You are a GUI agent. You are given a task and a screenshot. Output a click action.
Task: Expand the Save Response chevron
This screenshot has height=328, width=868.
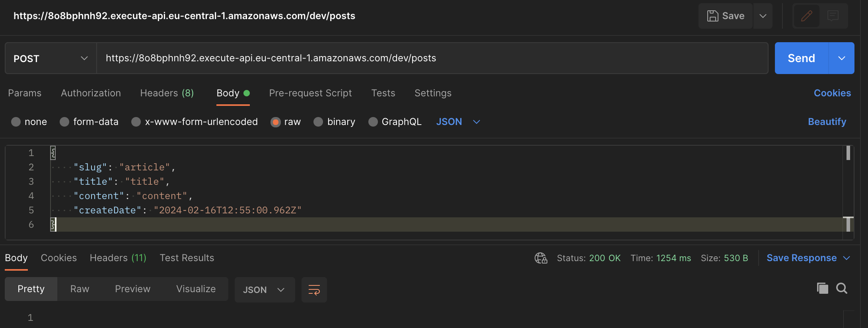(x=847, y=258)
